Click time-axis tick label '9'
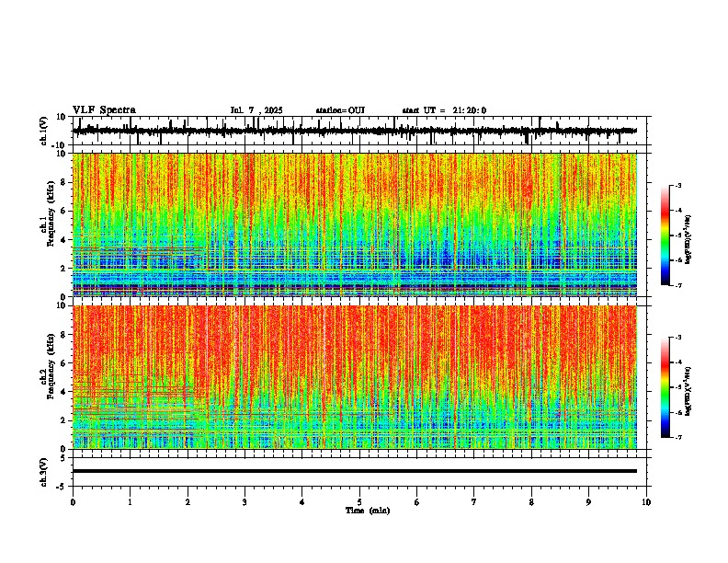 pos(588,502)
